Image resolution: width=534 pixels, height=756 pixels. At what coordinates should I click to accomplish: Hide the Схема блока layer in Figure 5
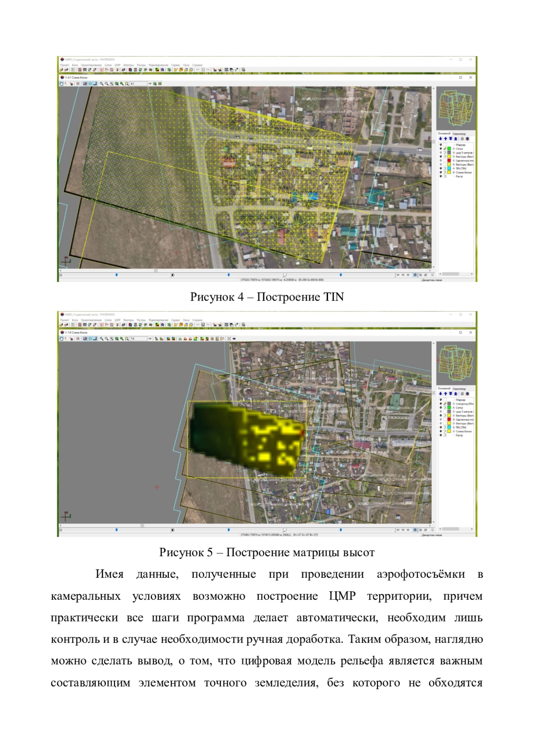(441, 431)
